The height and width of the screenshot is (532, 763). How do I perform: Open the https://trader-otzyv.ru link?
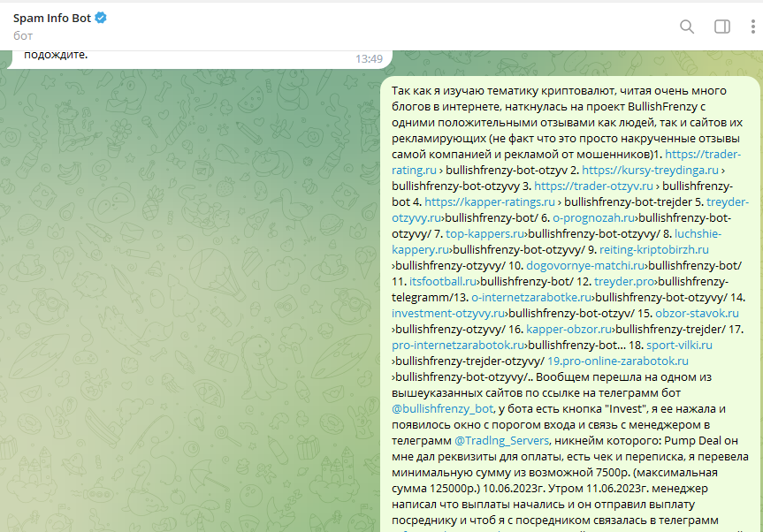coord(593,186)
